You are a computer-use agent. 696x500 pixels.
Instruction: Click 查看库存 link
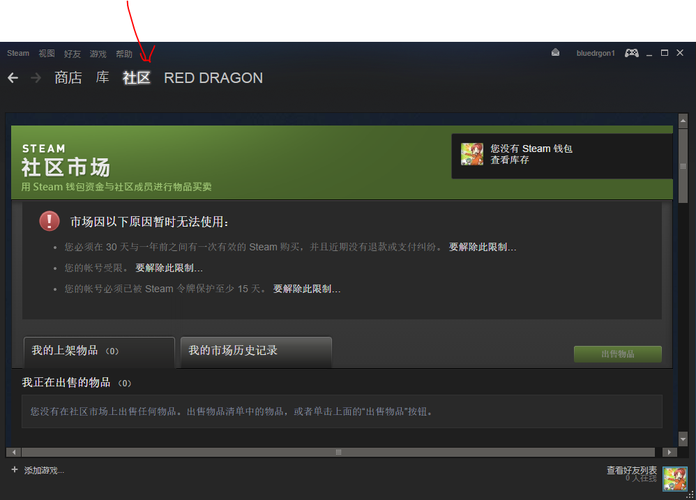coord(510,160)
